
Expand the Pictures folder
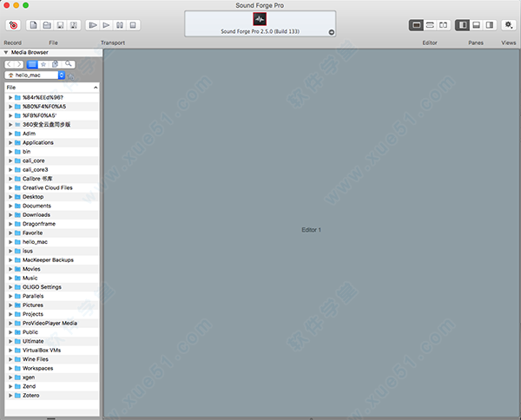point(10,305)
